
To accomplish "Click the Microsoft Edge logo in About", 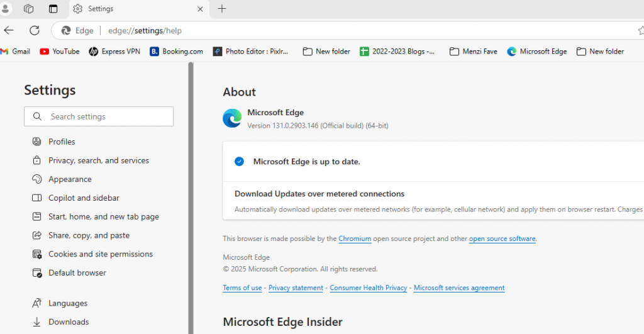I will tap(232, 118).
